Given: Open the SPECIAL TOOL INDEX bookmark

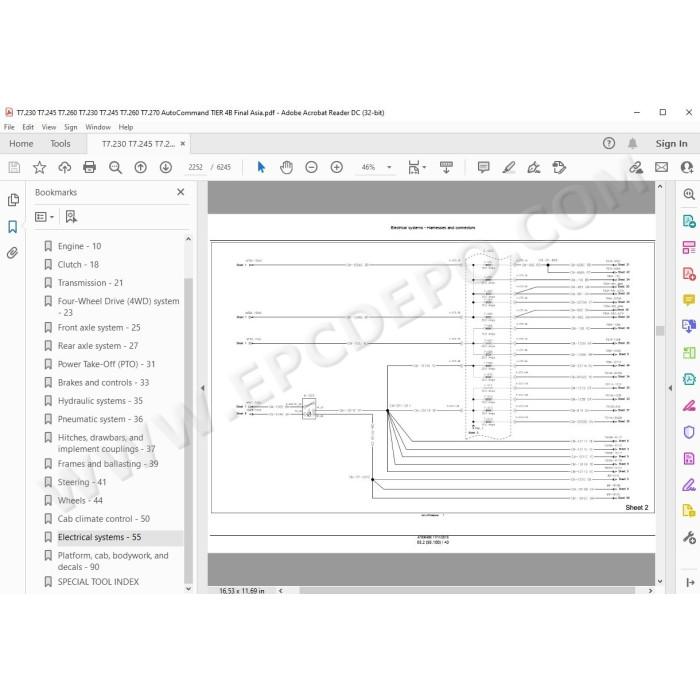Looking at the screenshot, I should click(x=98, y=582).
